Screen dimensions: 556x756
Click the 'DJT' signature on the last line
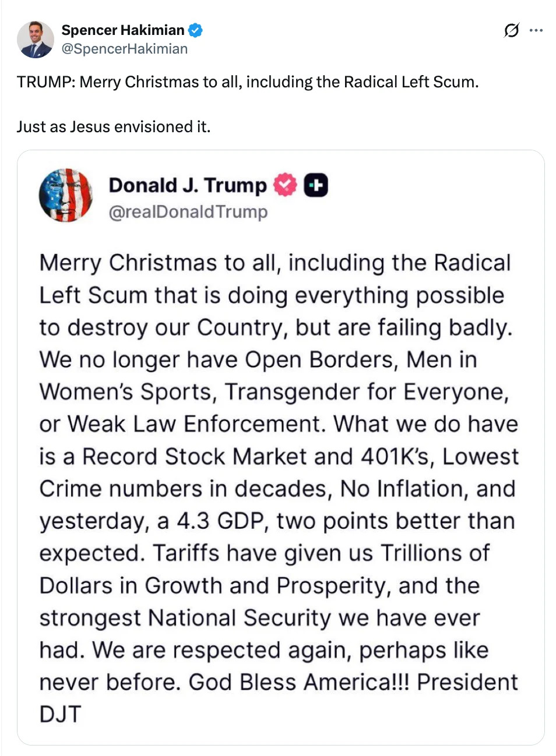point(60,714)
